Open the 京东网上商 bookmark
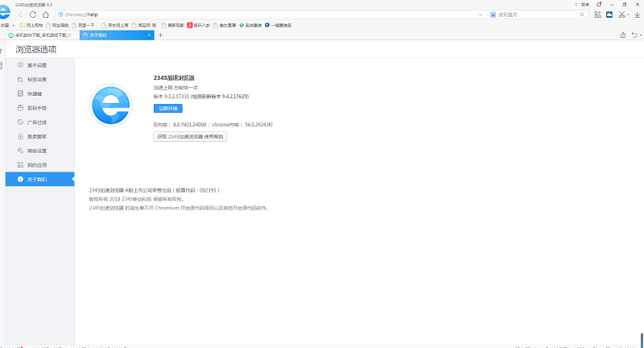This screenshot has width=644, height=348. [x=115, y=26]
